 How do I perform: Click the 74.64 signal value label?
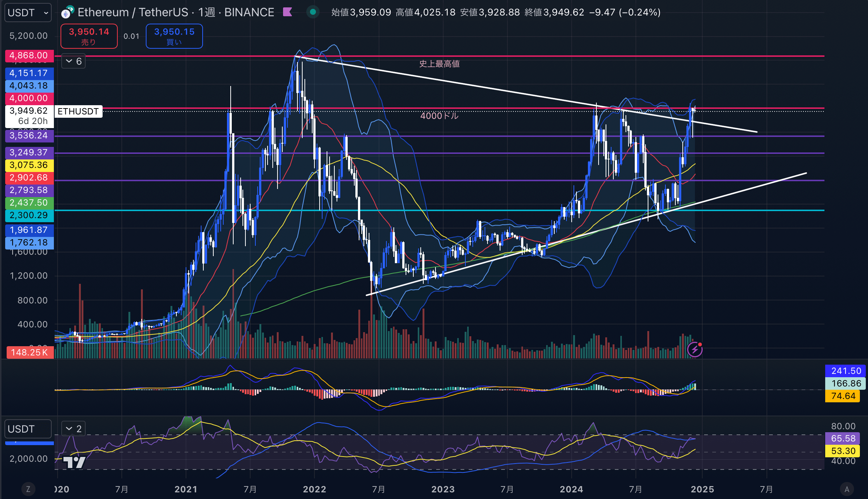[843, 396]
